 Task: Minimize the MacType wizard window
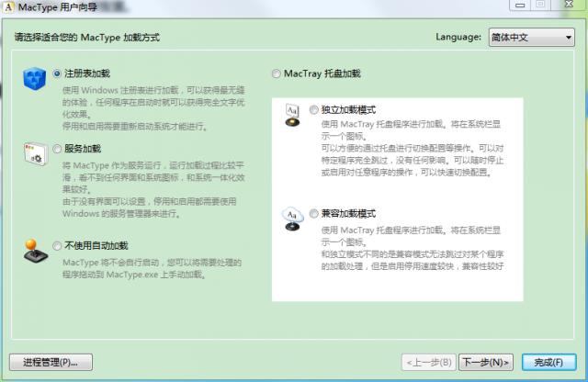520,5
